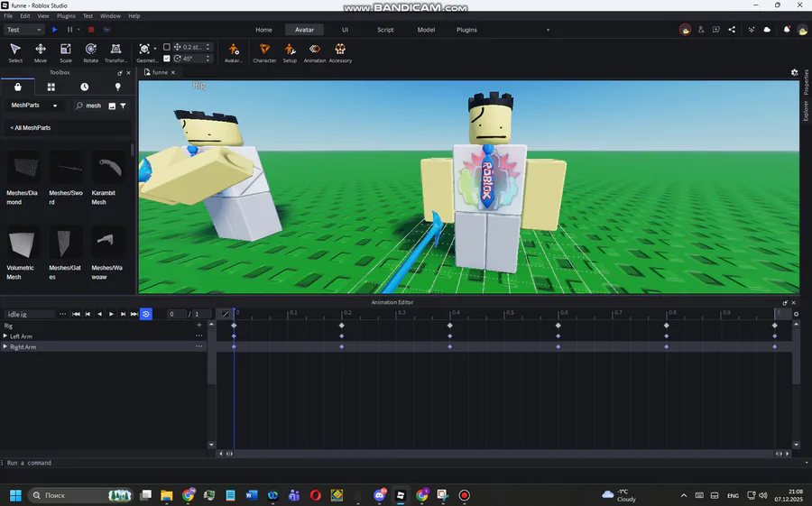Choose the Scale tool
The height and width of the screenshot is (506, 812).
[x=66, y=53]
